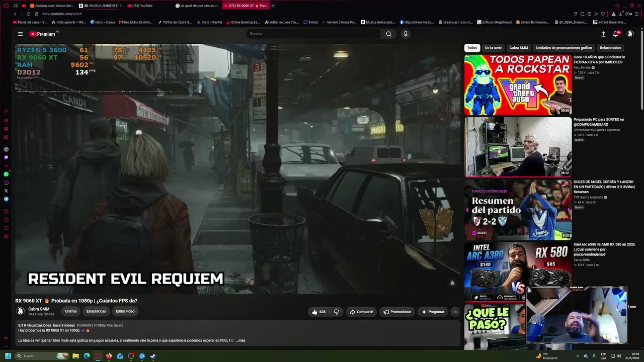Expand the description with '...más'
Screen dimensions: 644x362
point(240,340)
